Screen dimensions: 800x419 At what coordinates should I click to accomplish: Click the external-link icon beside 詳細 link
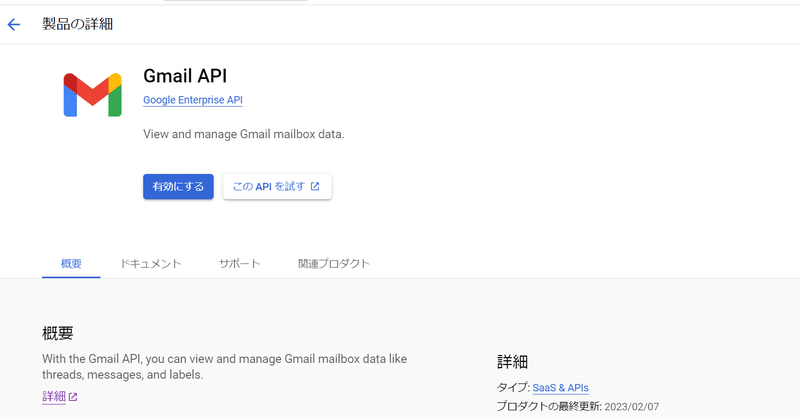pyautogui.click(x=73, y=397)
